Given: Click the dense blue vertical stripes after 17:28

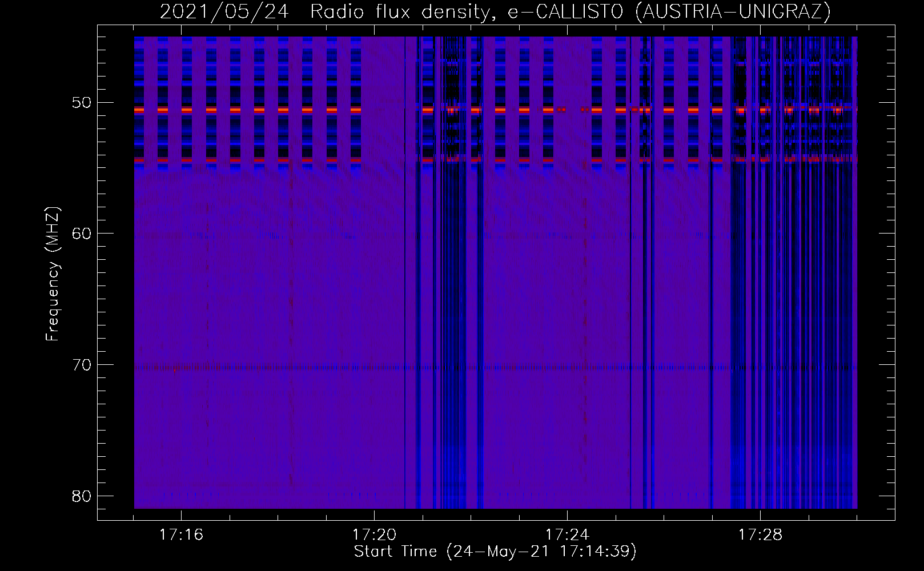Looking at the screenshot, I should click(800, 343).
